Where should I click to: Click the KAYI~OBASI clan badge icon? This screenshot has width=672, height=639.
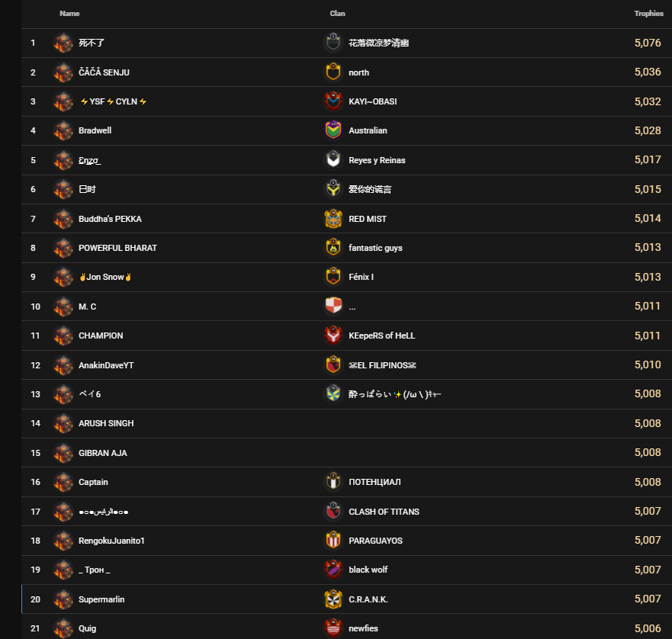[x=333, y=101]
